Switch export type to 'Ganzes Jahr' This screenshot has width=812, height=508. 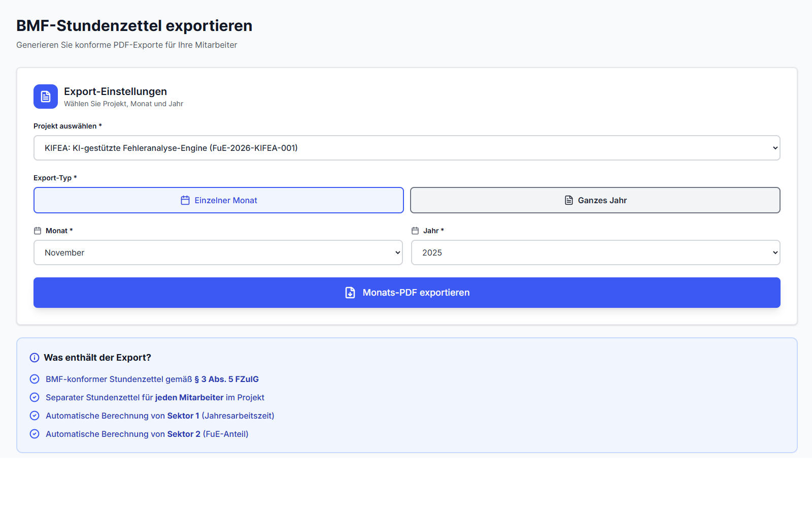pos(595,200)
